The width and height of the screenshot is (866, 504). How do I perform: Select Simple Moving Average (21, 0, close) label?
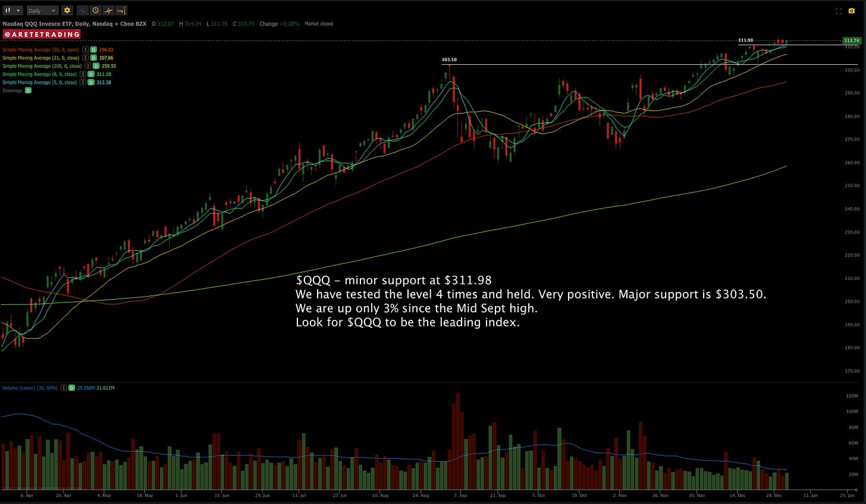[42, 58]
